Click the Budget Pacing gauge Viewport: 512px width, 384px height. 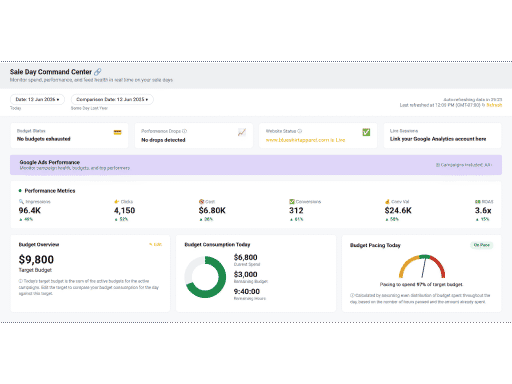(x=422, y=266)
